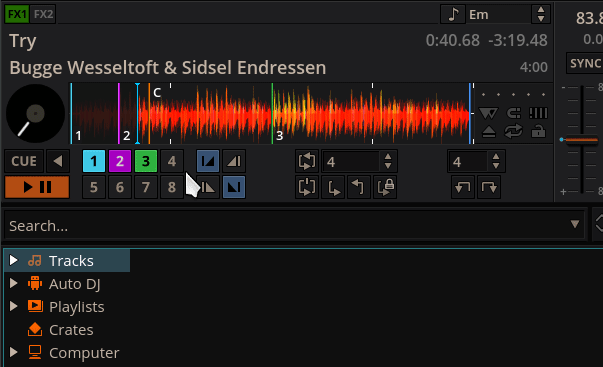
Task: Open the search history dropdown arrow
Action: coord(575,224)
